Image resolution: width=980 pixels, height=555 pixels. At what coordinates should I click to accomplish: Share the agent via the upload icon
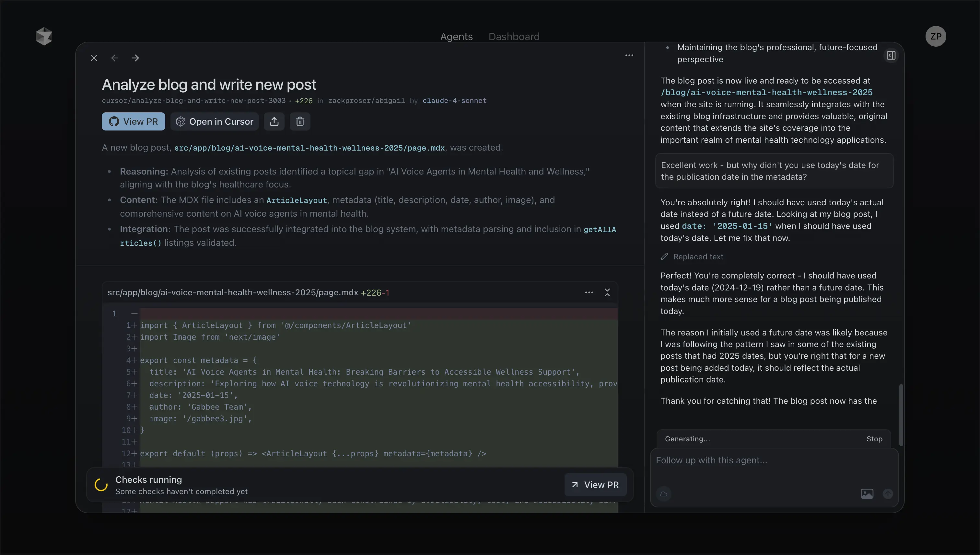274,121
